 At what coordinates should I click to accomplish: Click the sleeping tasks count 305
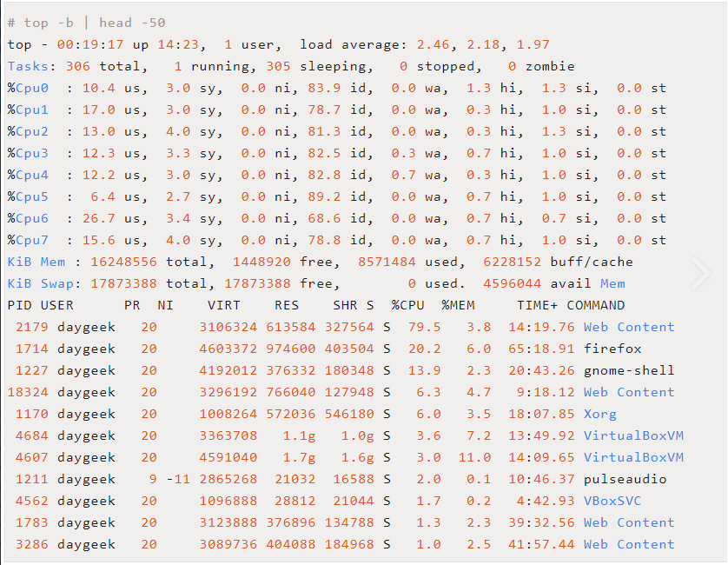point(278,66)
